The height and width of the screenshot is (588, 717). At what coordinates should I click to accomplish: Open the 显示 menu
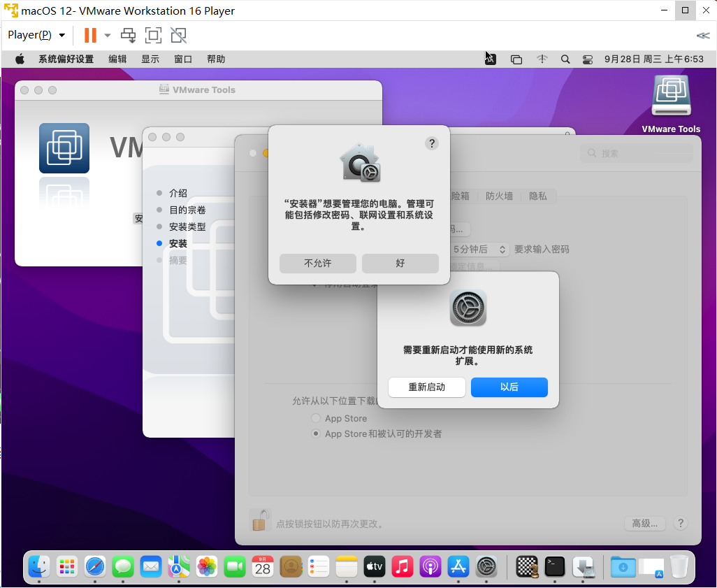(150, 59)
